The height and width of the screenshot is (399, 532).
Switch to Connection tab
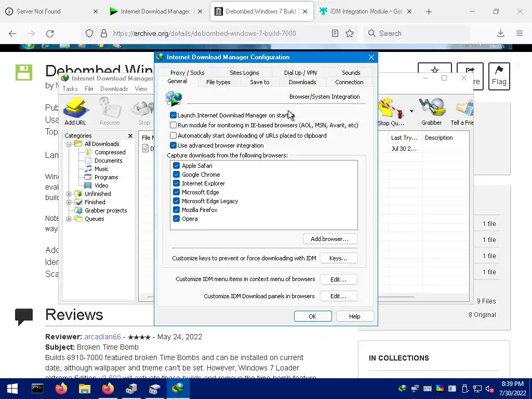(349, 82)
